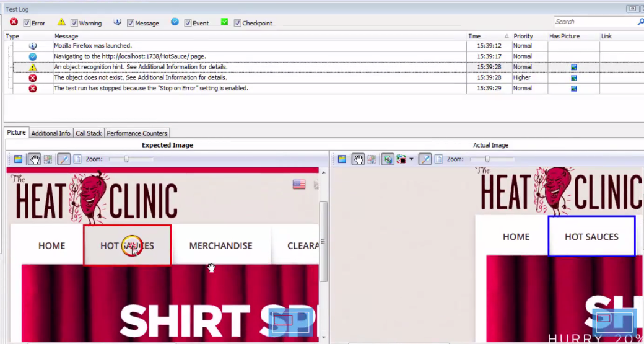Viewport: 644px width, 344px height.
Task: Uncheck the Checkpoint filter checkbox
Action: 237,24
